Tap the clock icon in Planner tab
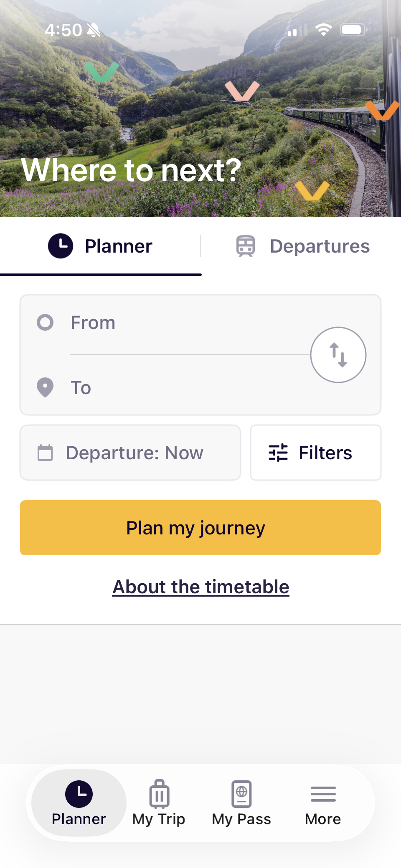Viewport: 401px width, 868px height. (x=61, y=246)
